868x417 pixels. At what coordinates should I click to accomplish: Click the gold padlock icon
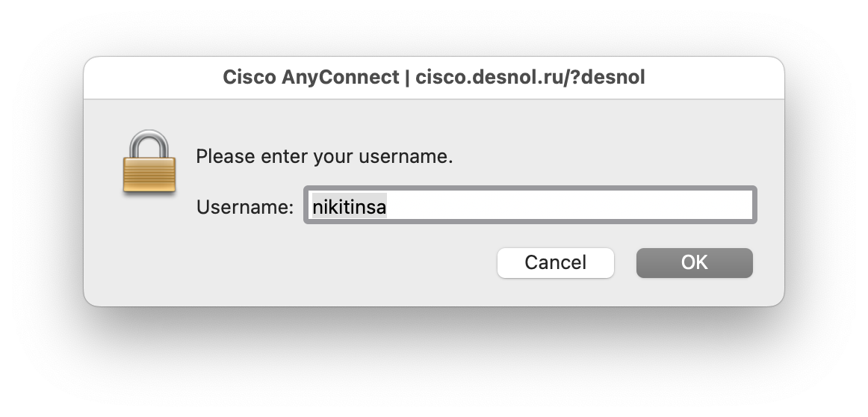click(149, 163)
